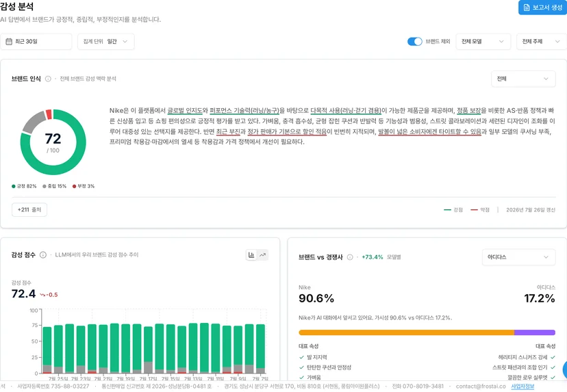This screenshot has height=392, width=567.
Task: Click contact@frostai.co email in footer
Action: click(x=481, y=387)
